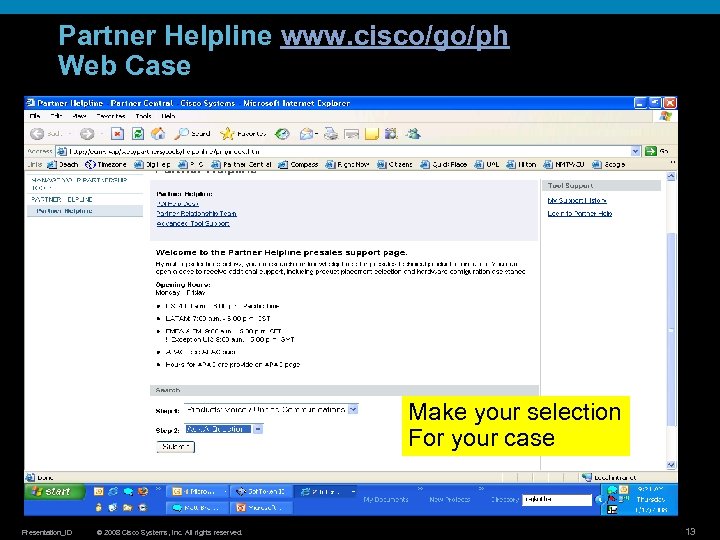Image resolution: width=720 pixels, height=540 pixels.
Task: Click PARTNER HELPLINE section in left sidebar
Action: point(62,199)
